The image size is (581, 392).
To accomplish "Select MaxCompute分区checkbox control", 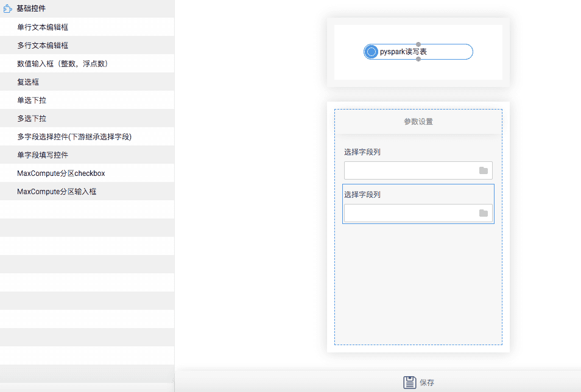I will [87, 173].
